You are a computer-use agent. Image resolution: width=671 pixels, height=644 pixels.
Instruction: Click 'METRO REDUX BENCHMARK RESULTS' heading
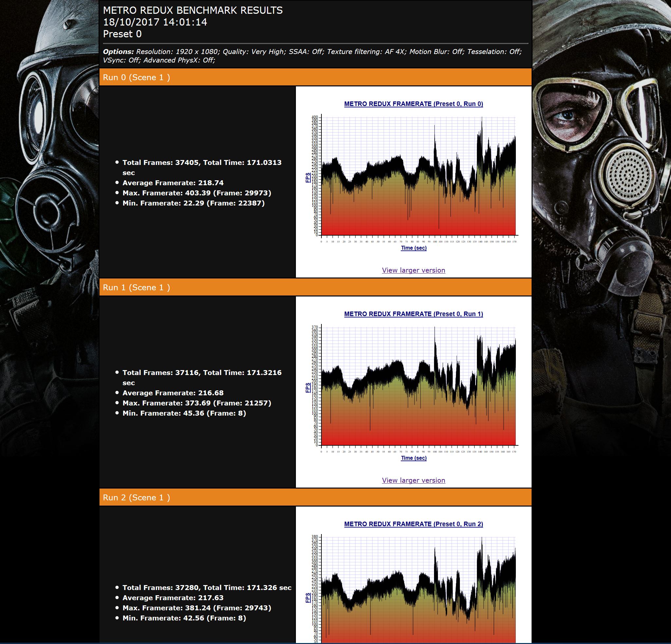point(193,10)
